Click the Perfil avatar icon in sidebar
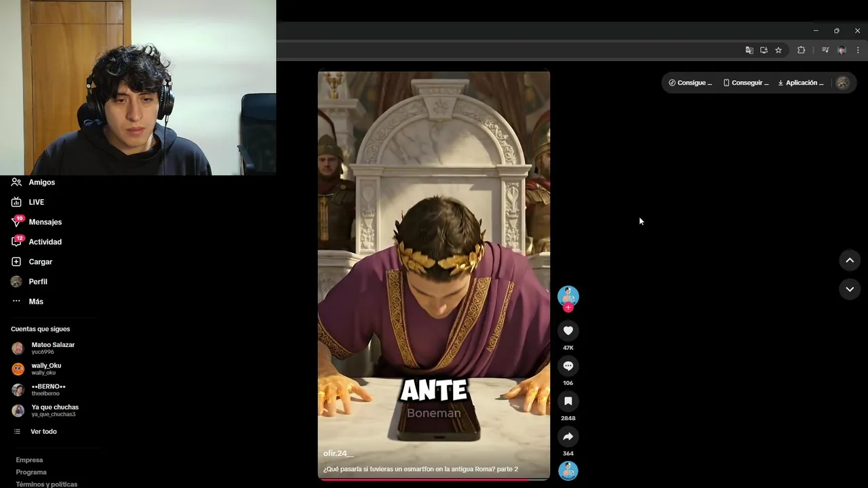Screen dimensions: 868x488 point(16,281)
